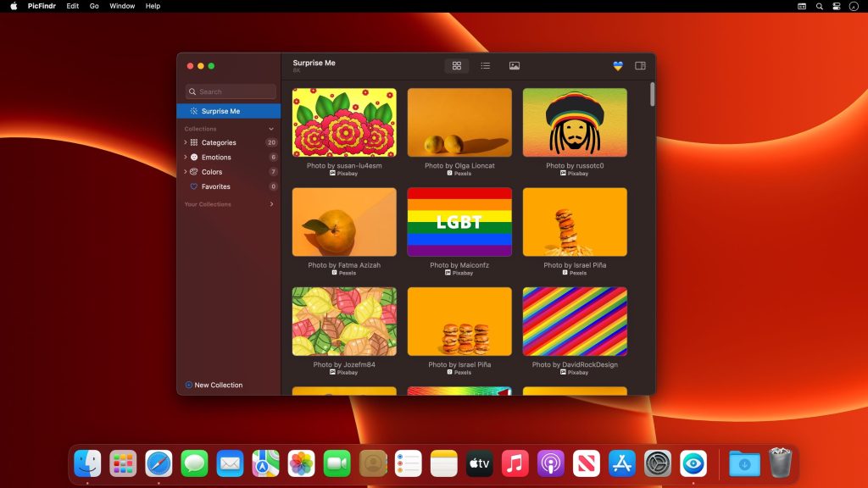Open the Go menu
868x488 pixels.
tap(94, 6)
